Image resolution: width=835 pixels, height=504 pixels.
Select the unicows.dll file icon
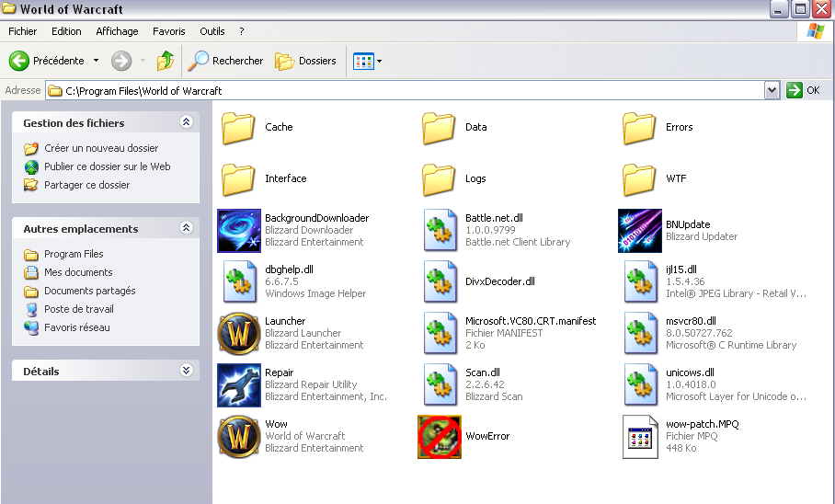pos(640,384)
